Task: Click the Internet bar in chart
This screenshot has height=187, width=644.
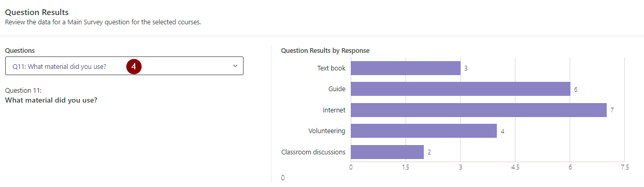Action: 479,110
